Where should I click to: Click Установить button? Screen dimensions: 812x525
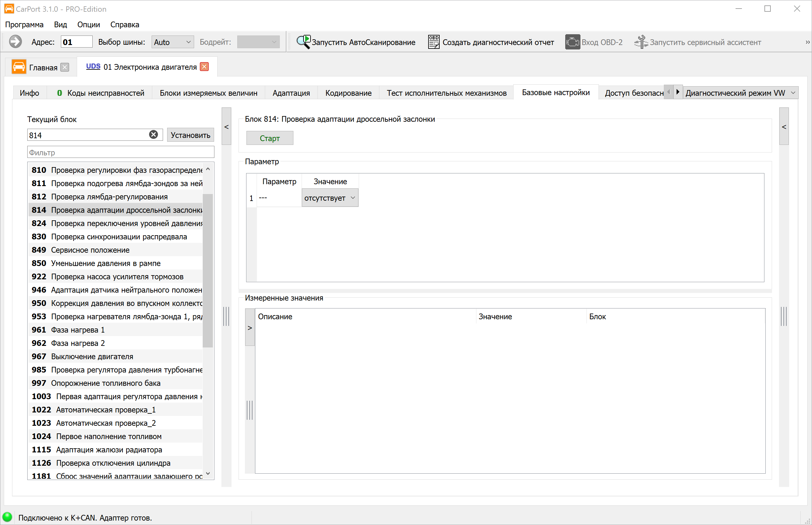tap(190, 135)
